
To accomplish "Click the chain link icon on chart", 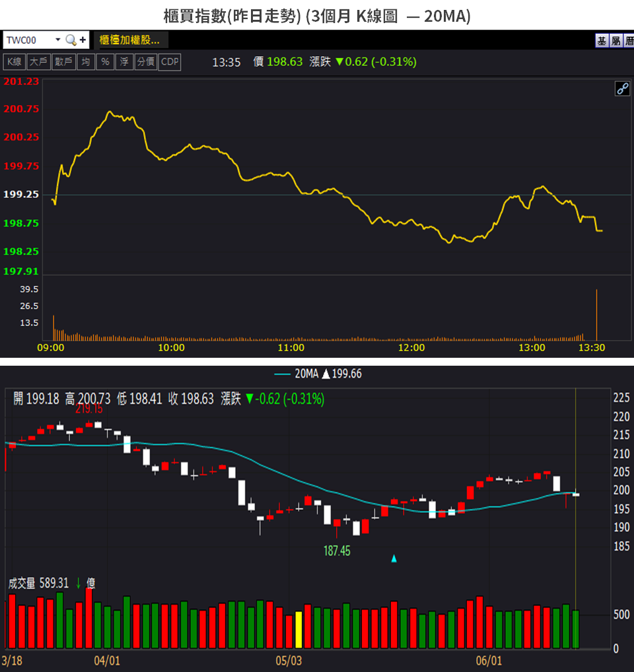I will 622,89.
